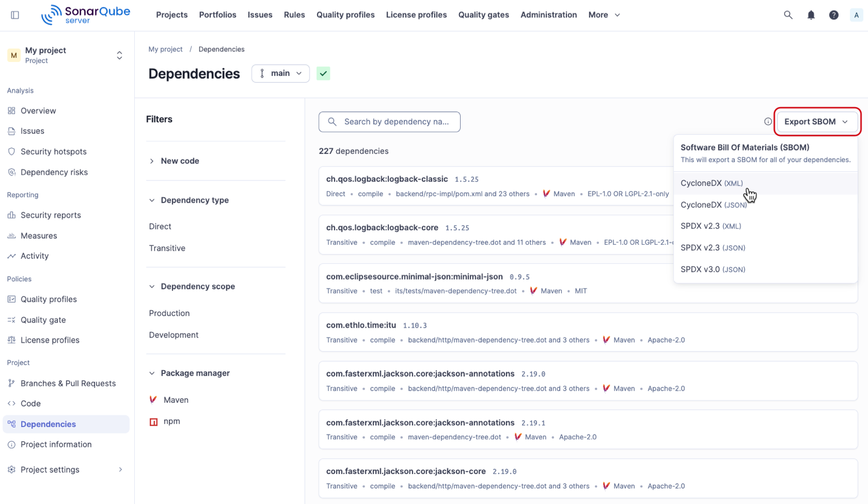Click the Overview sidebar icon
The width and height of the screenshot is (868, 504).
point(12,111)
